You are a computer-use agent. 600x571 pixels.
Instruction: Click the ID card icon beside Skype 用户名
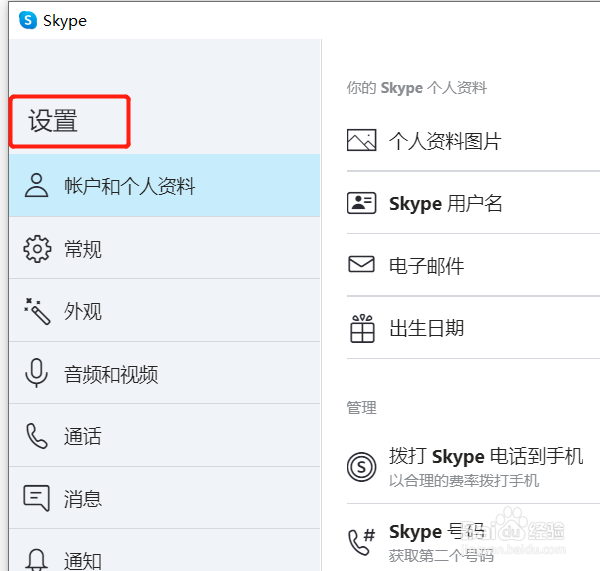point(361,202)
